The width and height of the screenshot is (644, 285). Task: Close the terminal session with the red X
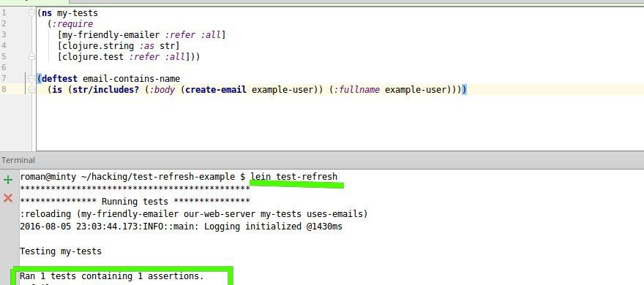(x=8, y=199)
